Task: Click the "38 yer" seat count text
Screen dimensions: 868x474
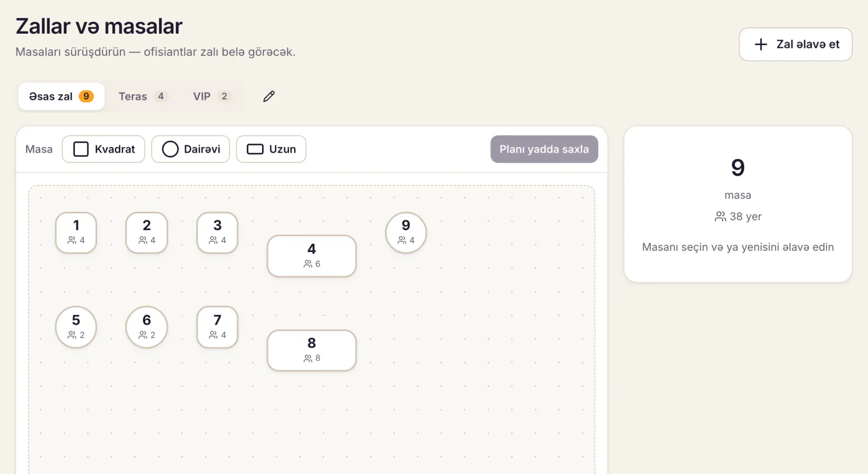Action: coord(745,217)
